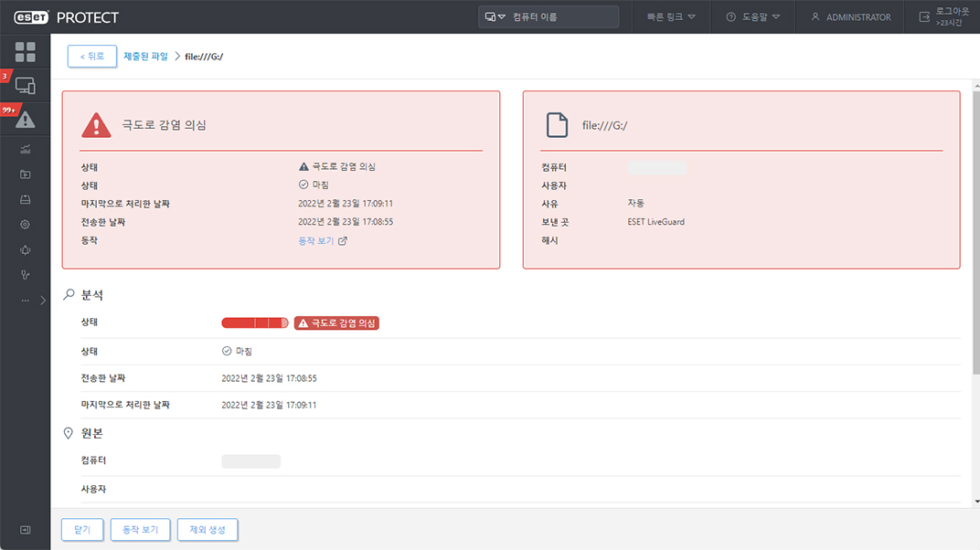Expand the sidebar More (...) menu
Screen dimensions: 980x550
pyautogui.click(x=26, y=300)
